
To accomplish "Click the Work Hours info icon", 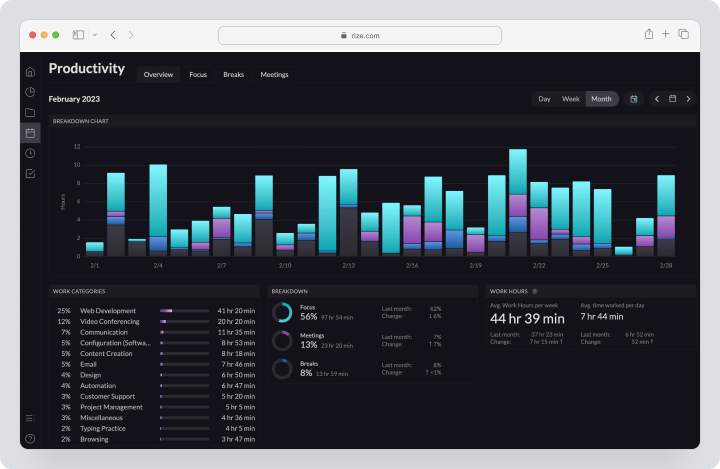I will click(534, 291).
